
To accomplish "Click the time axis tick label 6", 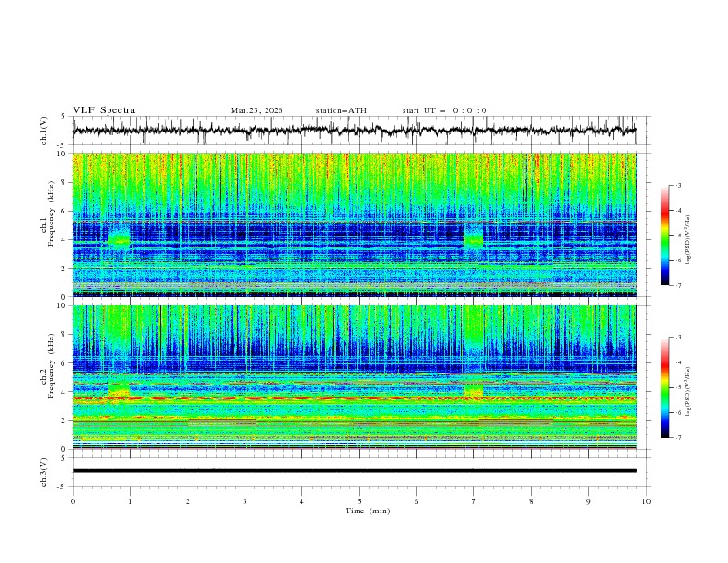I will (x=416, y=501).
